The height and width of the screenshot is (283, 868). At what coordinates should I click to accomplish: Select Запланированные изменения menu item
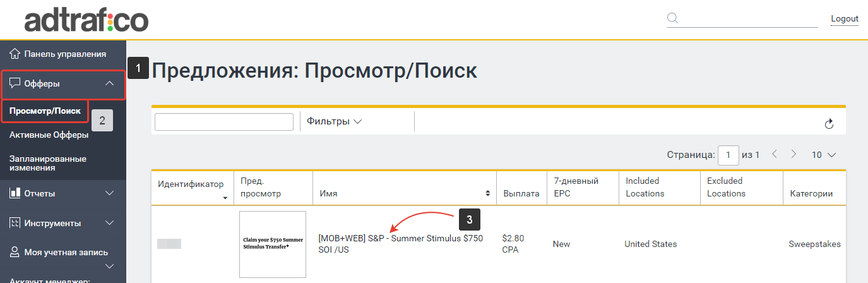click(48, 163)
